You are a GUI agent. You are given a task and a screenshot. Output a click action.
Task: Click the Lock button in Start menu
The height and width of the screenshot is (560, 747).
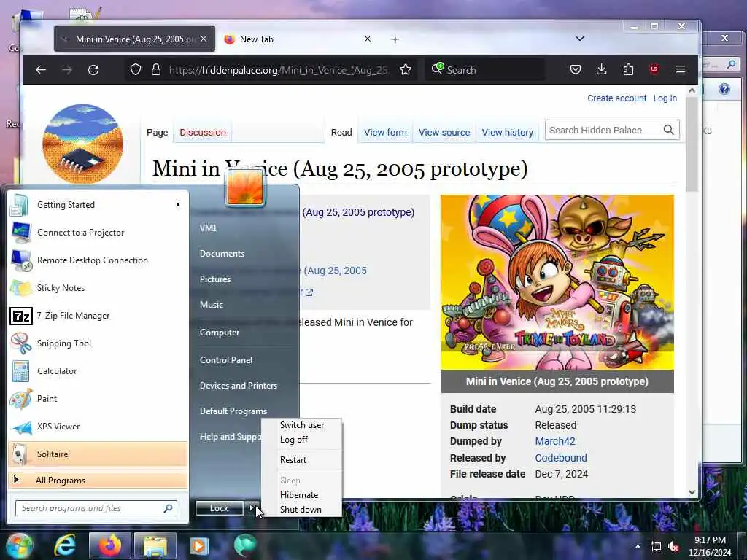point(219,508)
